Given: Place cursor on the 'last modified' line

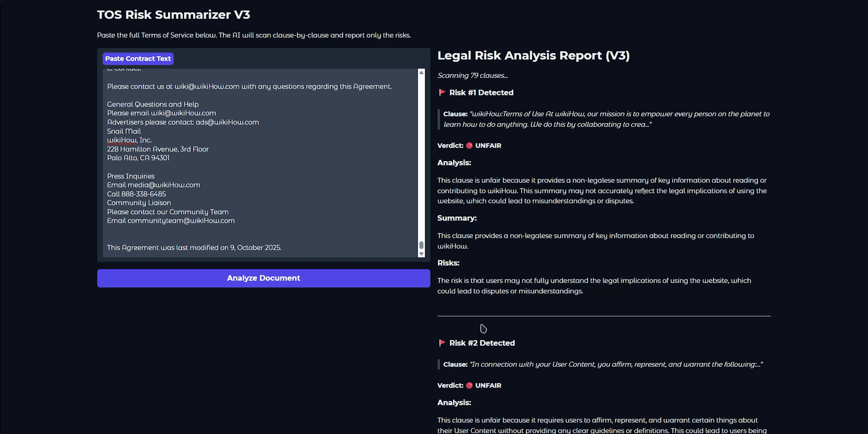Looking at the screenshot, I should point(194,248).
